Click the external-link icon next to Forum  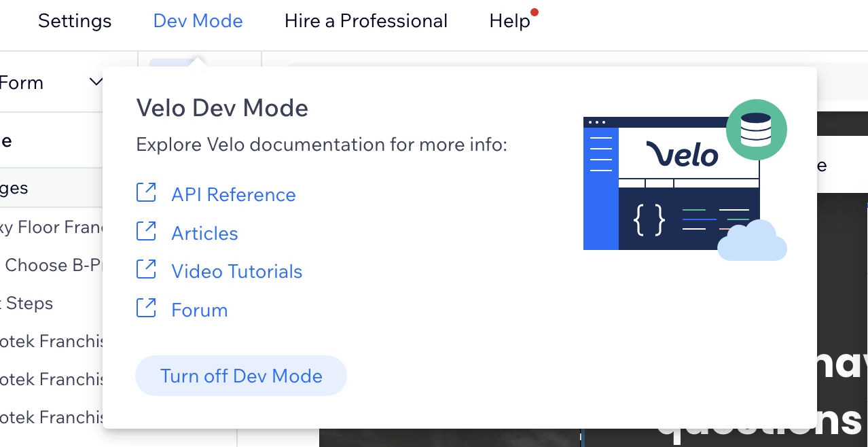pos(146,308)
